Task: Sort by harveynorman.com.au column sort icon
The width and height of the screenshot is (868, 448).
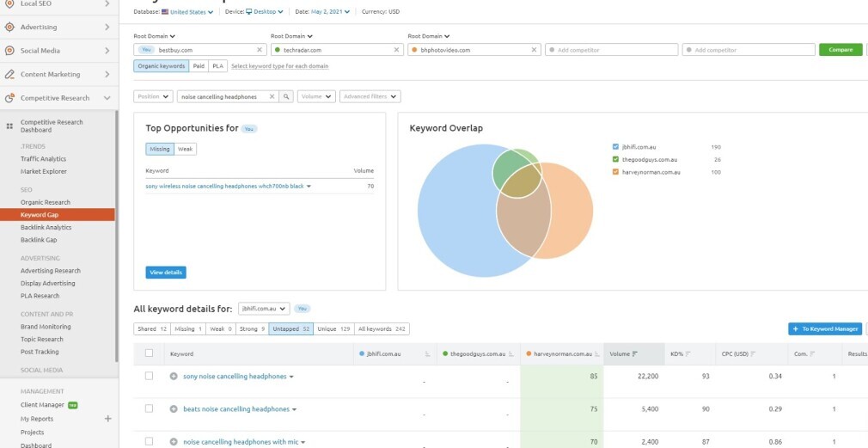Action: (597, 354)
